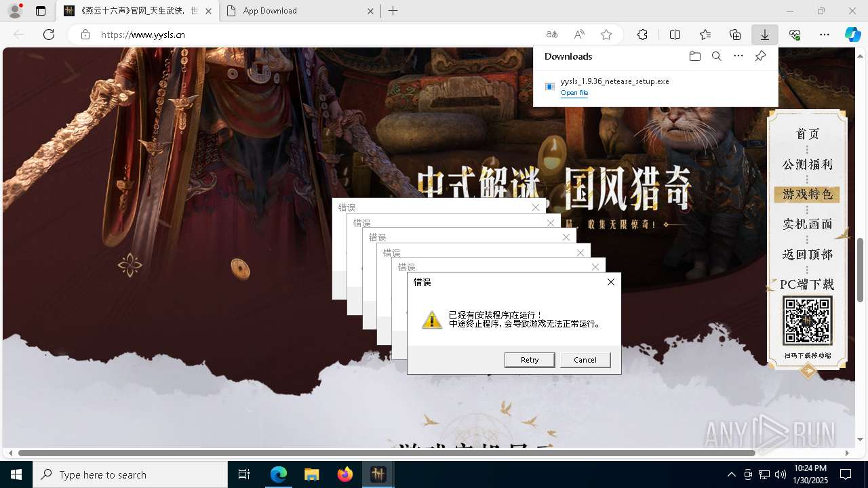Open Browser essentials icon
Screen dimensions: 868x488
(x=795, y=35)
